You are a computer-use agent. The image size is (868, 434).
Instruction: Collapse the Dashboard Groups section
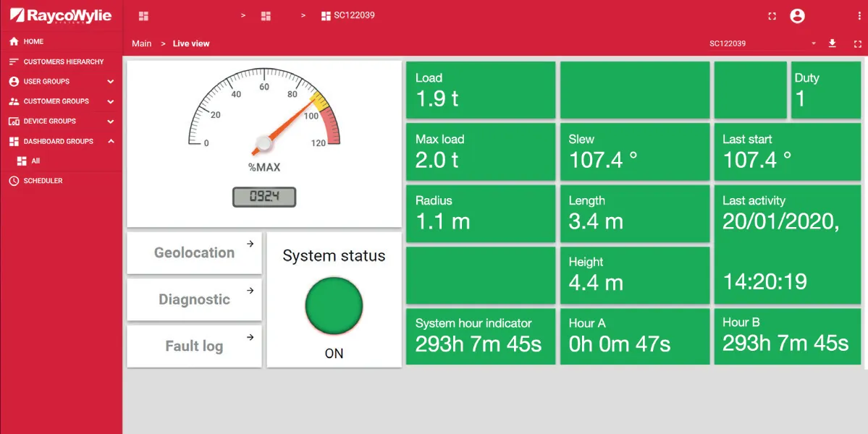coord(110,141)
